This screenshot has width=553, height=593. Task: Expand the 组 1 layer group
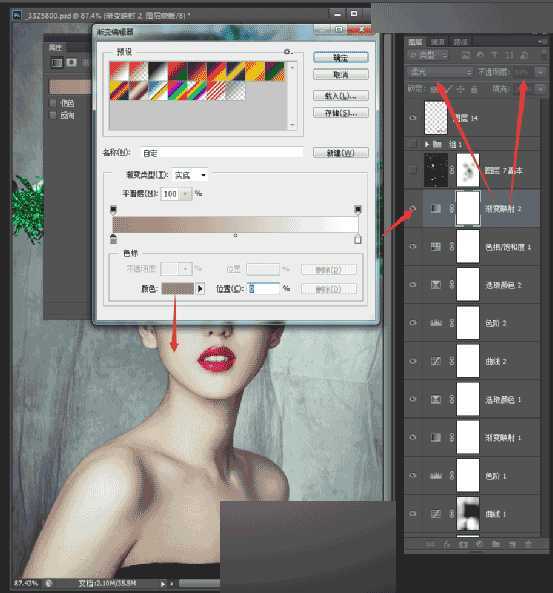(x=427, y=144)
